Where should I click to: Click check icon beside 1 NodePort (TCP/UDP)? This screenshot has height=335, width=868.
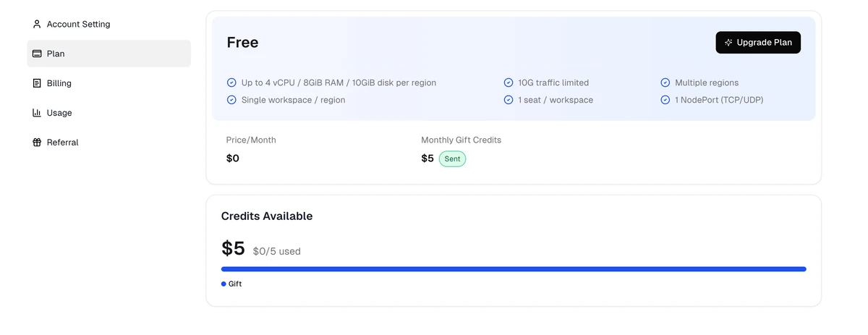[665, 100]
